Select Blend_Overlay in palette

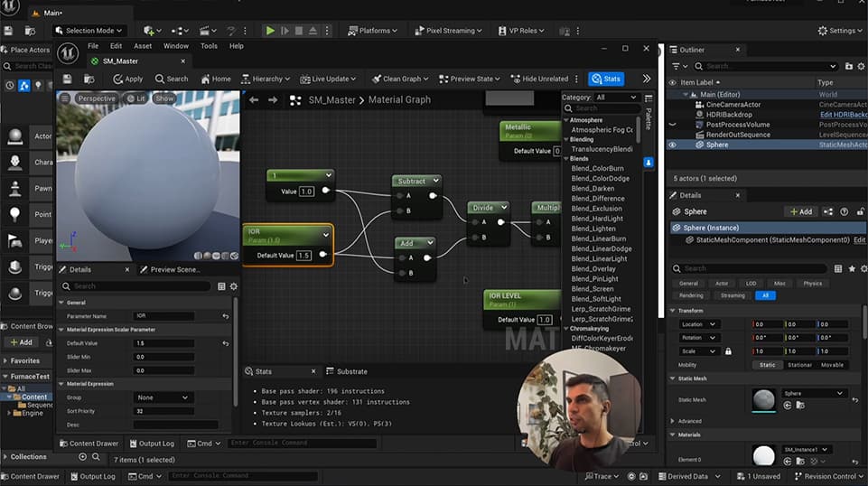click(593, 268)
